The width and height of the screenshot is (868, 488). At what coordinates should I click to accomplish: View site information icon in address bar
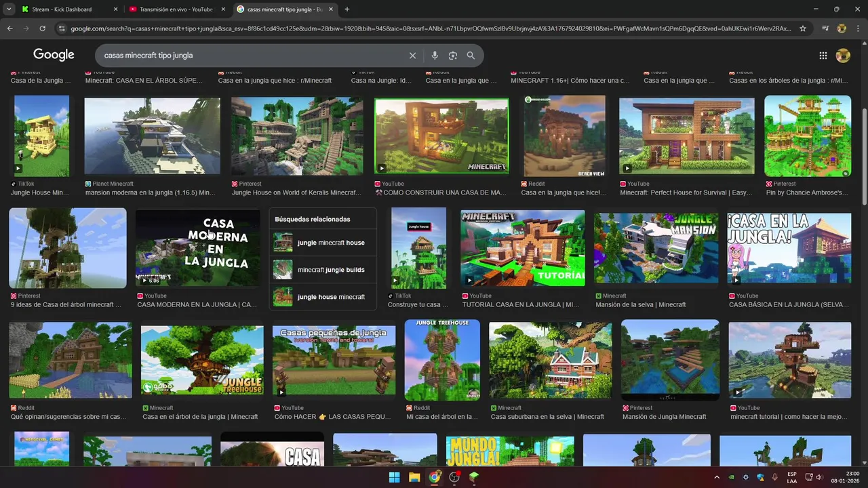[62, 28]
